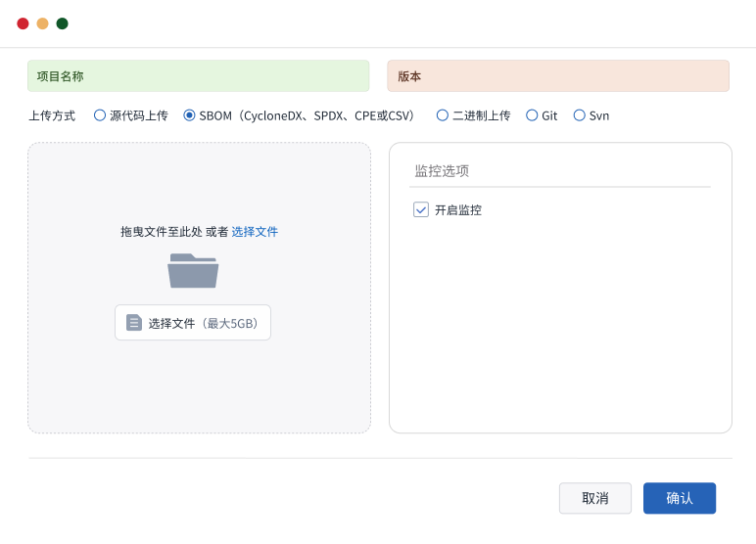
Task: Maximize the window with the green button
Action: (x=62, y=23)
